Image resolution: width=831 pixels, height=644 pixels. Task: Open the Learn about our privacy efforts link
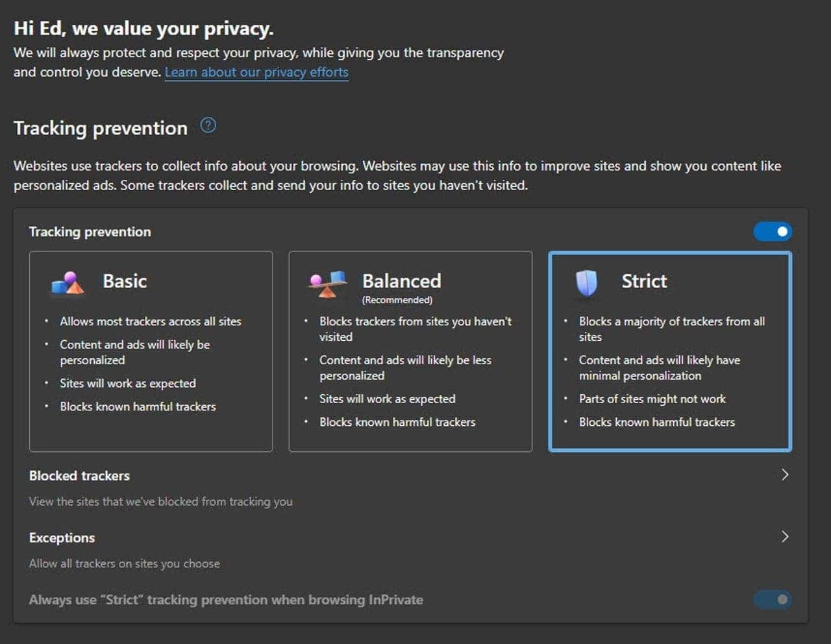256,72
